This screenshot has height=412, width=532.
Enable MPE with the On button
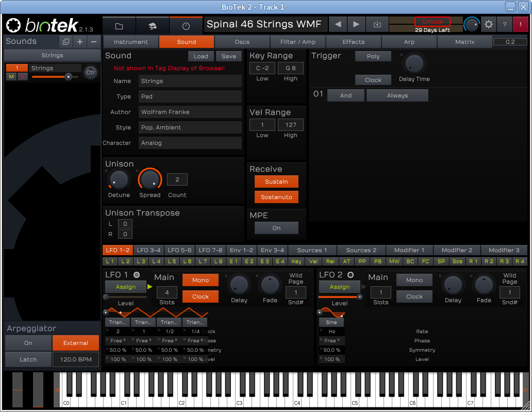[x=276, y=228]
